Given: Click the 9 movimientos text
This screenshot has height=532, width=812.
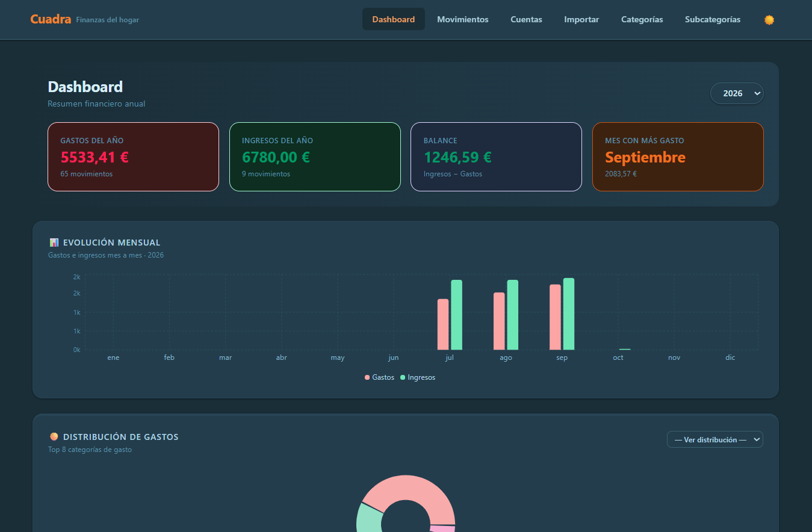Looking at the screenshot, I should 266,174.
